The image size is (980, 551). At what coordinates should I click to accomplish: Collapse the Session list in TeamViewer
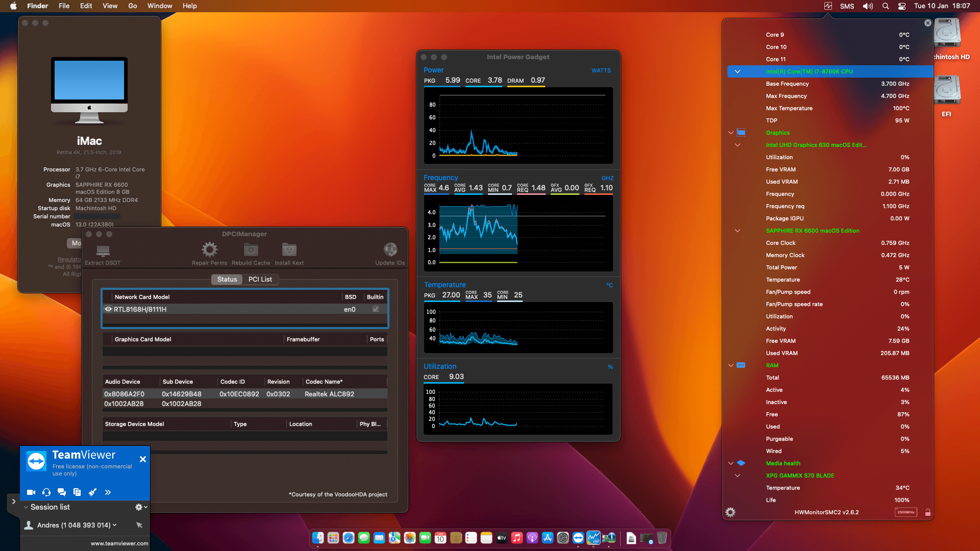[26, 507]
